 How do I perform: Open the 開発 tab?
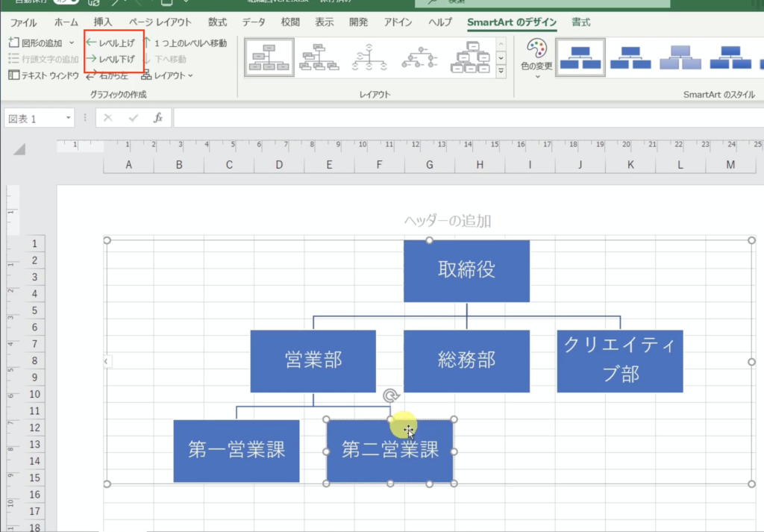(x=359, y=22)
